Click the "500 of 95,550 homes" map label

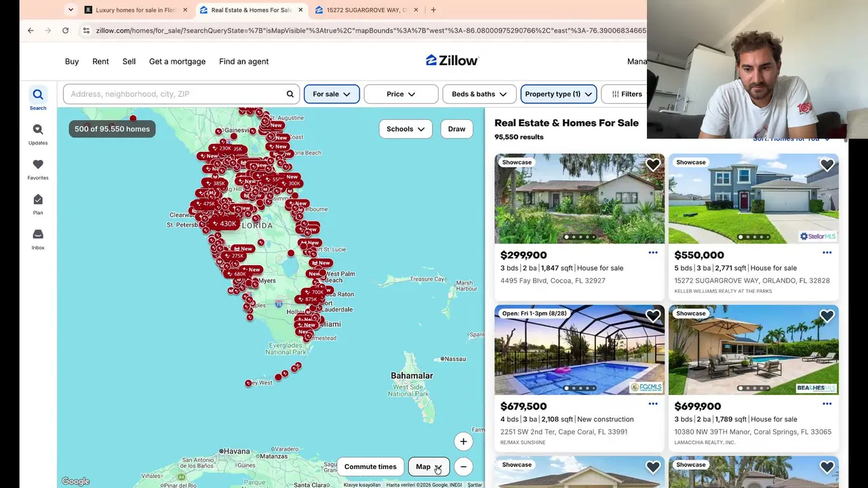pos(112,129)
